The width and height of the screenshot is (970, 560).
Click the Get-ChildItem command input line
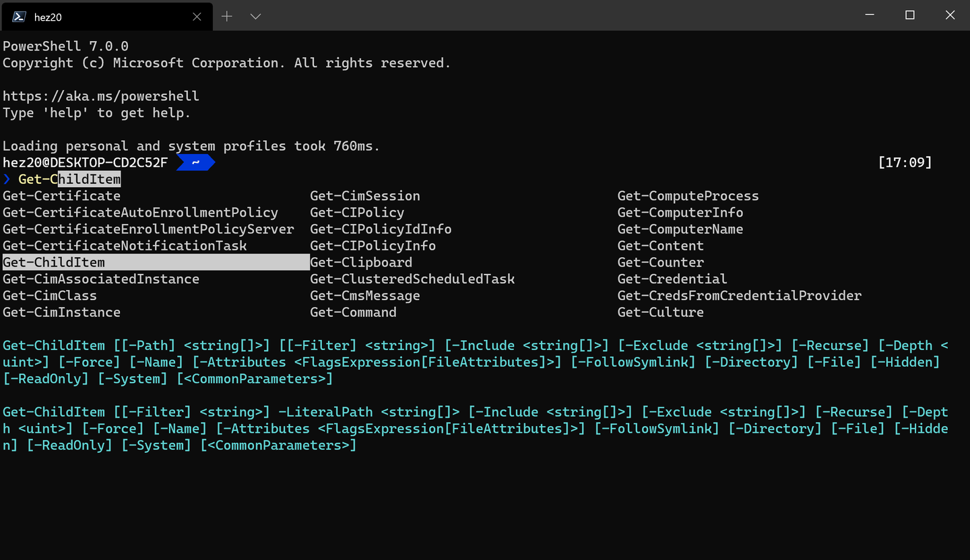click(x=69, y=179)
